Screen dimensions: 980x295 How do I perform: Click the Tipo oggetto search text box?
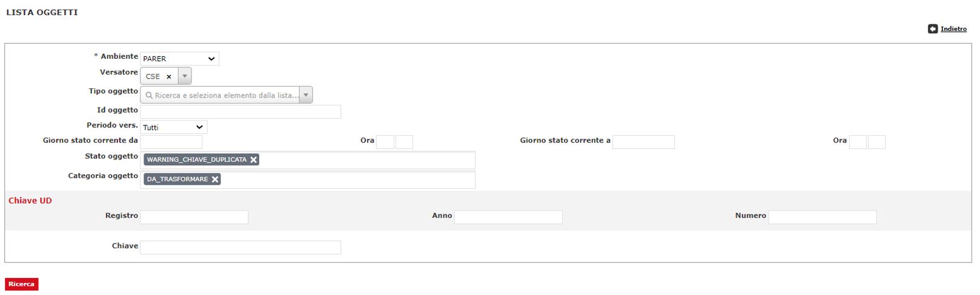[221, 95]
